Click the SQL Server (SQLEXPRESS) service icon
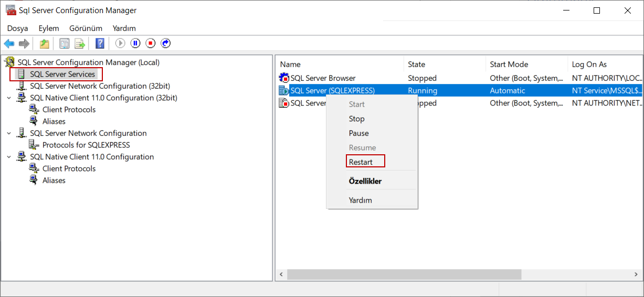 click(284, 90)
